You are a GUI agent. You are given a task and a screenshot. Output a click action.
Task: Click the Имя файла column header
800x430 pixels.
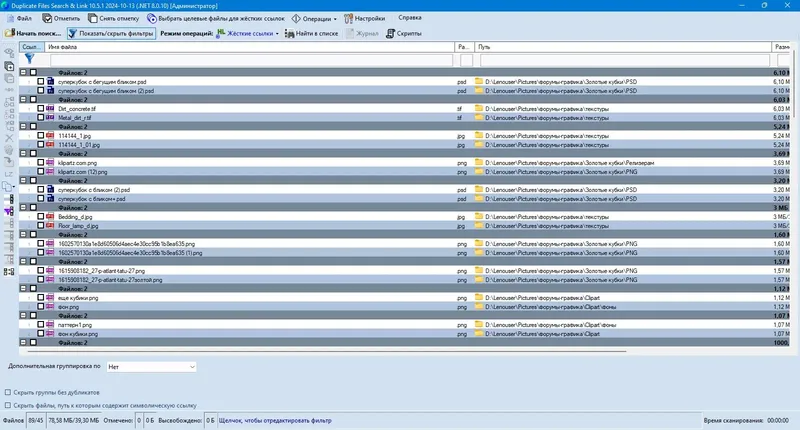[x=249, y=47]
